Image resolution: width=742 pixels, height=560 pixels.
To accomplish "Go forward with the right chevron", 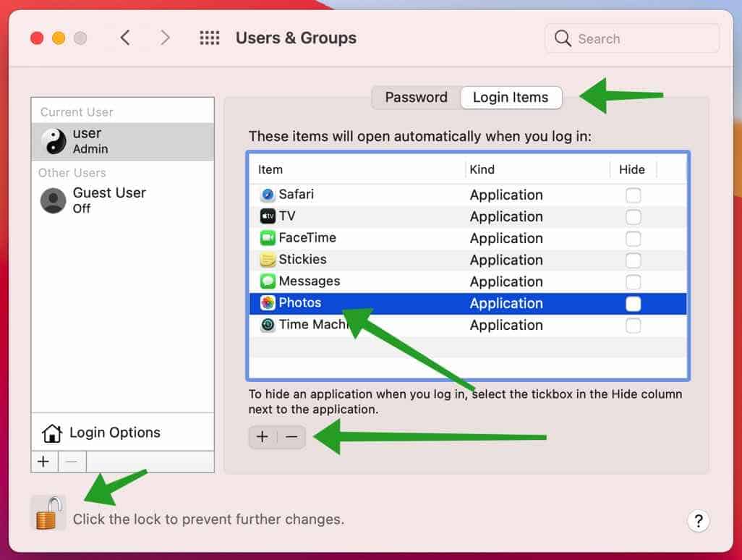I will [x=164, y=38].
